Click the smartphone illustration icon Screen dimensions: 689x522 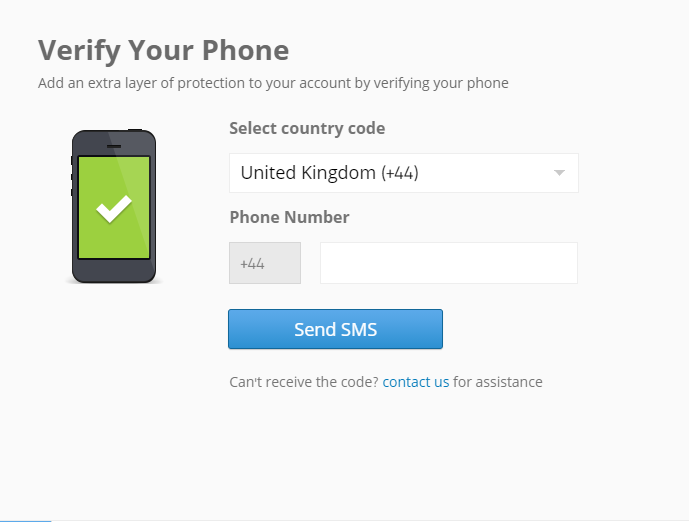[114, 207]
